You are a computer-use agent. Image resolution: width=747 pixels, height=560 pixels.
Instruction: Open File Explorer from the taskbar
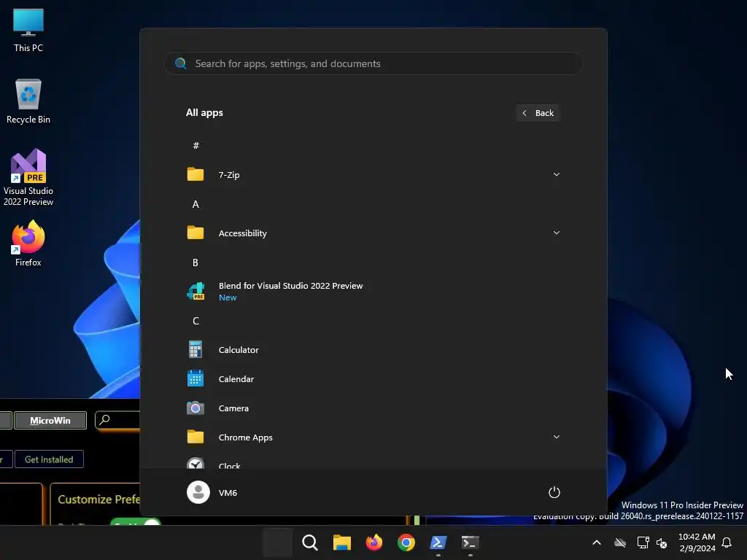pos(341,542)
